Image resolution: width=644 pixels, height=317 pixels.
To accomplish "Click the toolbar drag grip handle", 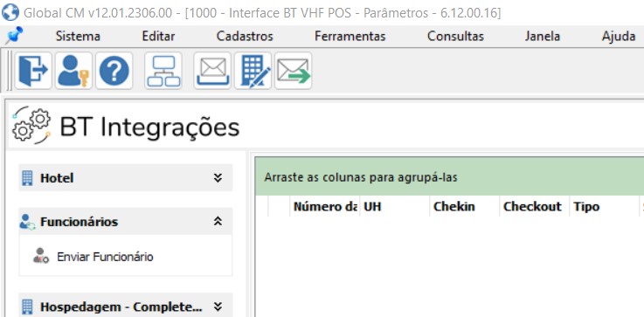I will click(x=10, y=71).
